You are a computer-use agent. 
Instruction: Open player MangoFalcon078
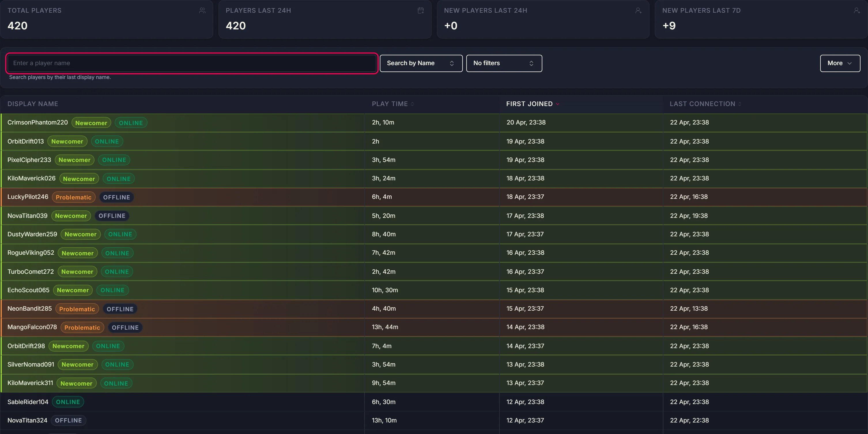pos(32,327)
